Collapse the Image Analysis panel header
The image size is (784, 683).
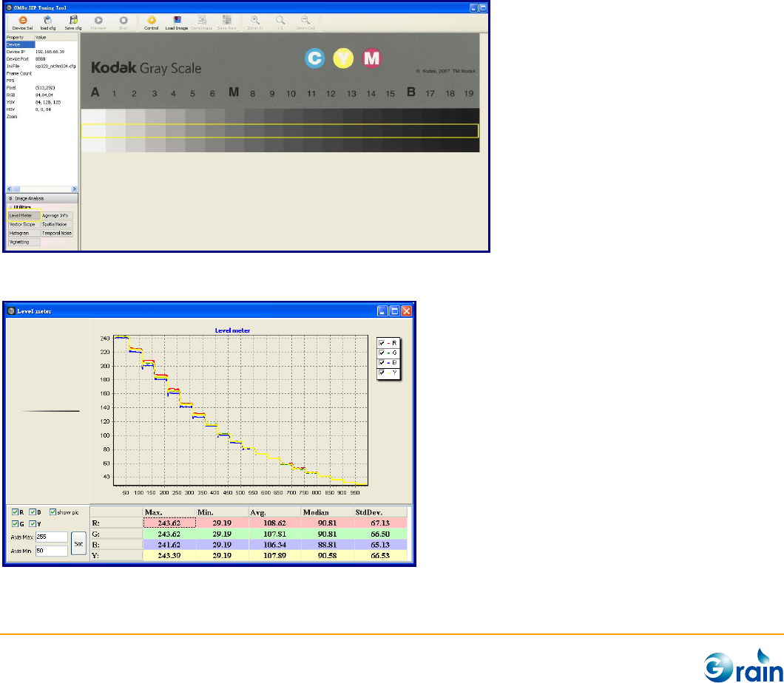41,198
